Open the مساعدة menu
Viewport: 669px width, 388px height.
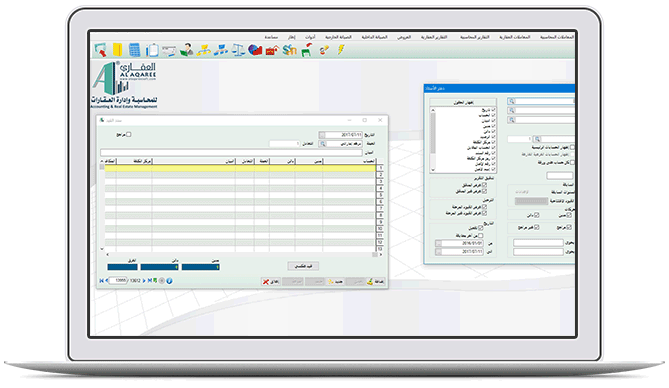(x=271, y=37)
